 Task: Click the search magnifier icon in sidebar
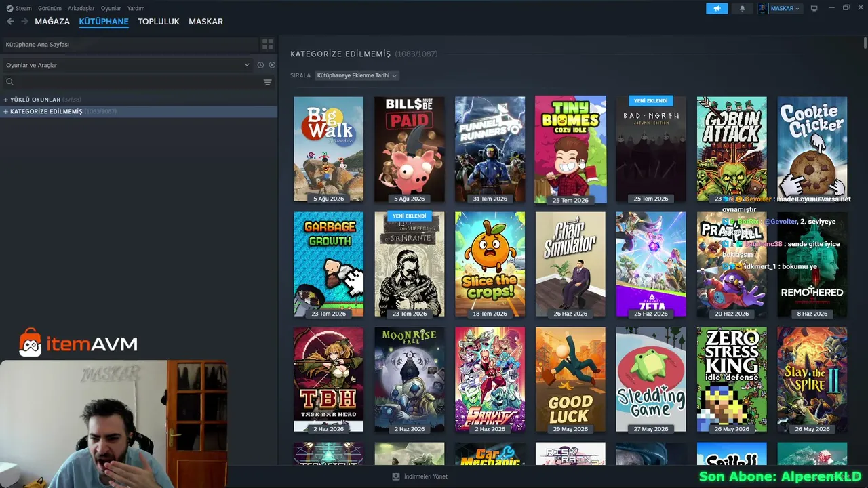9,82
